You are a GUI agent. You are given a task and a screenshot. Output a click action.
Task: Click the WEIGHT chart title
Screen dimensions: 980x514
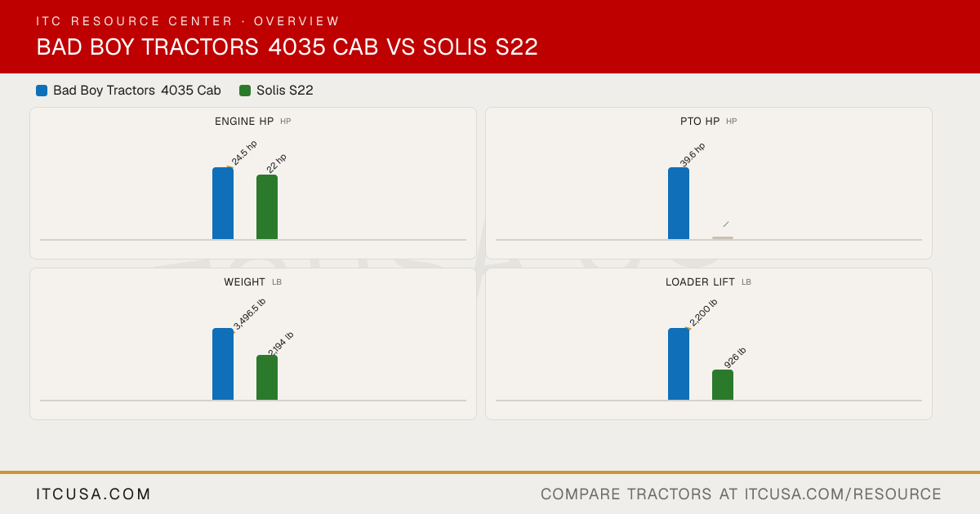[244, 282]
